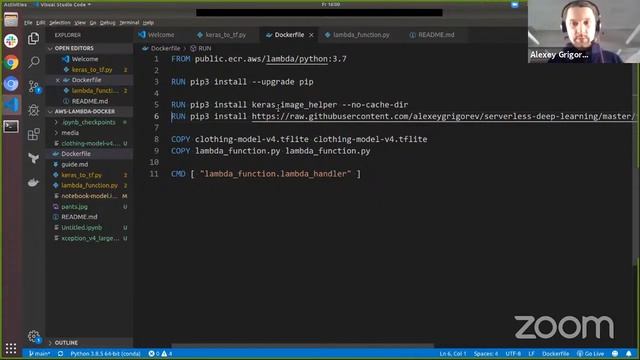Open the Docker whale icon in activity bar
Image resolution: width=640 pixels, height=360 pixels.
tap(33, 182)
